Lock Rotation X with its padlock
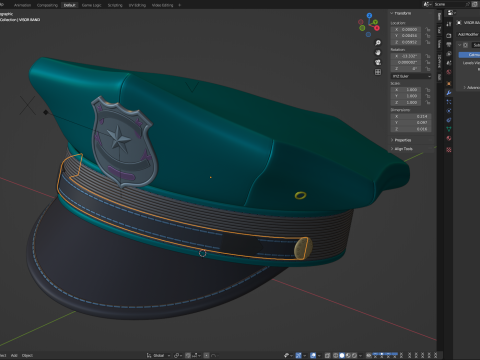 tap(428, 56)
